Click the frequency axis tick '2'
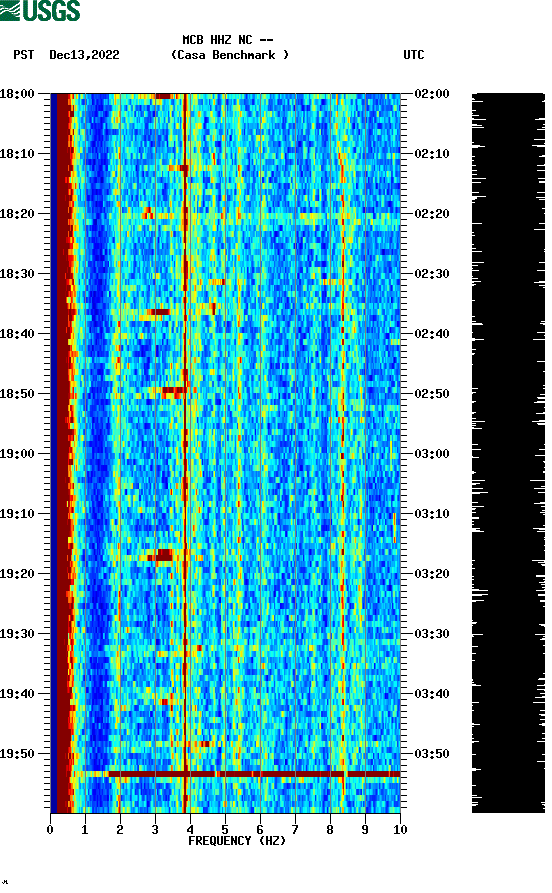This screenshot has width=552, height=893. 120,830
